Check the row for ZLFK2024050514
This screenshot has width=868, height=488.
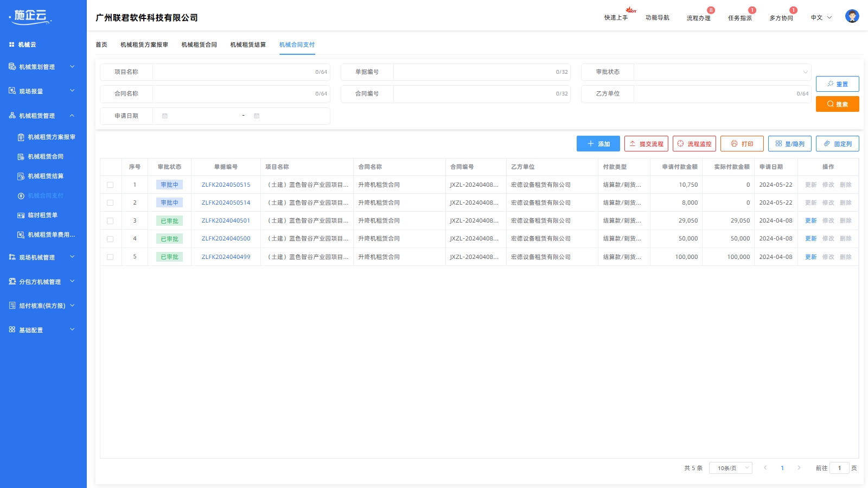110,203
